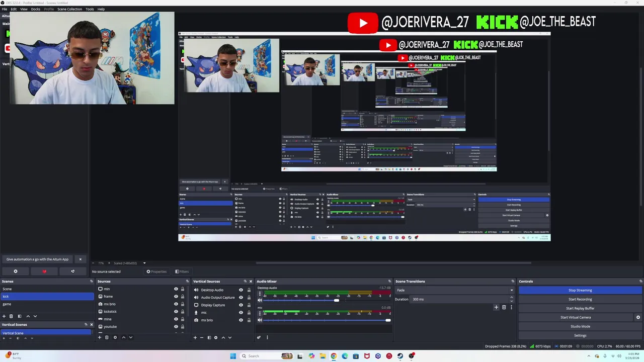Image resolution: width=644 pixels, height=362 pixels.
Task: Move source down in Sources toolbar
Action: (x=131, y=337)
